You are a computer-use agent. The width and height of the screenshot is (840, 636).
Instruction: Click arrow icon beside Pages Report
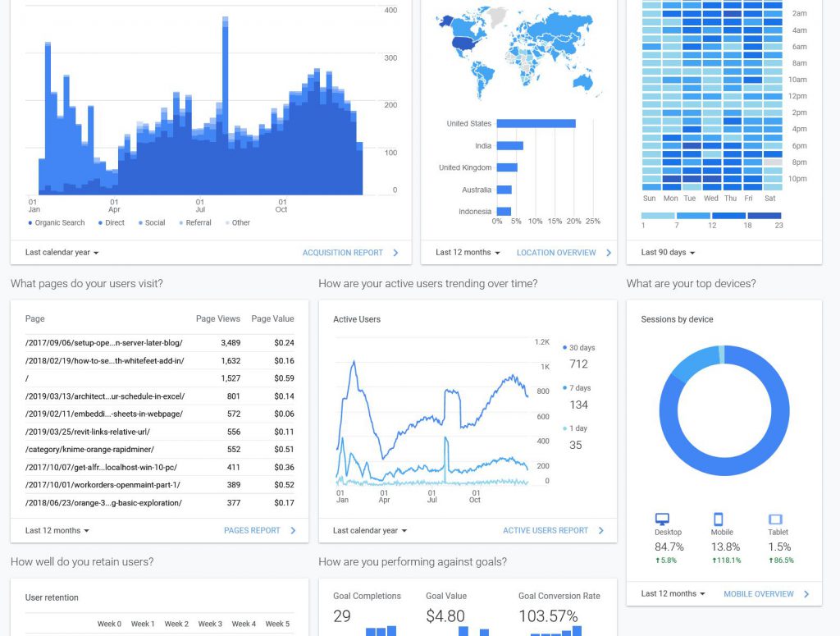point(293,531)
